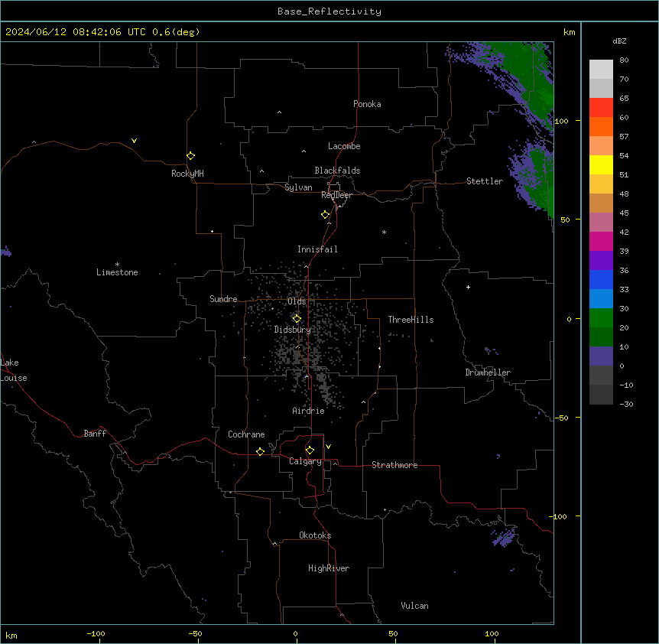Select the green 30 dBZ swatch
This screenshot has height=644, width=659.
tap(601, 318)
